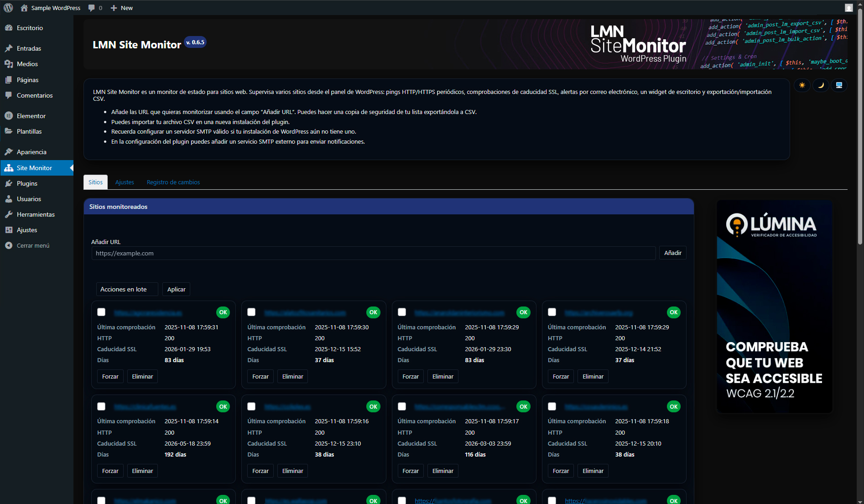Click the user avatar in the top bar
This screenshot has height=504, width=864.
848,8
